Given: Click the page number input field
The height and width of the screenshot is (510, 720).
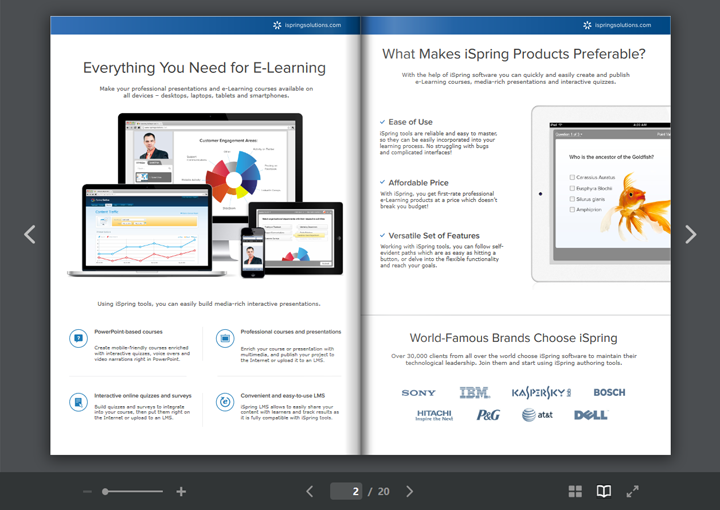Looking at the screenshot, I should (346, 491).
